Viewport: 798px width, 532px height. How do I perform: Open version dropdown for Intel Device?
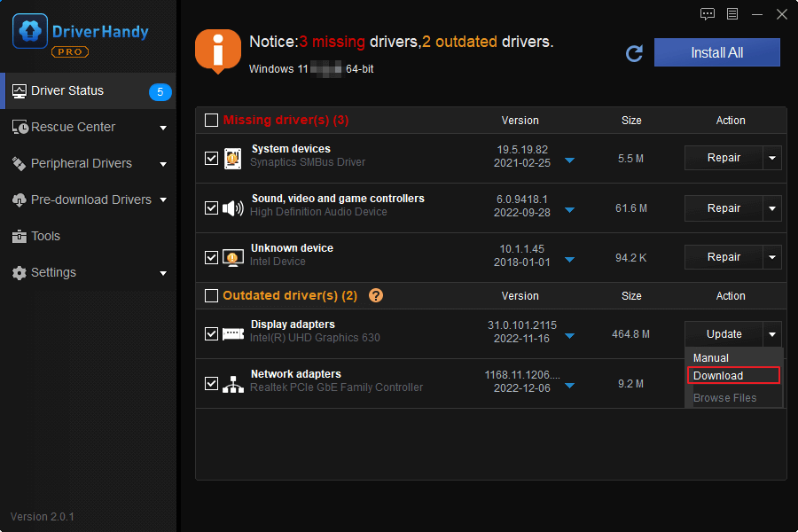[570, 260]
